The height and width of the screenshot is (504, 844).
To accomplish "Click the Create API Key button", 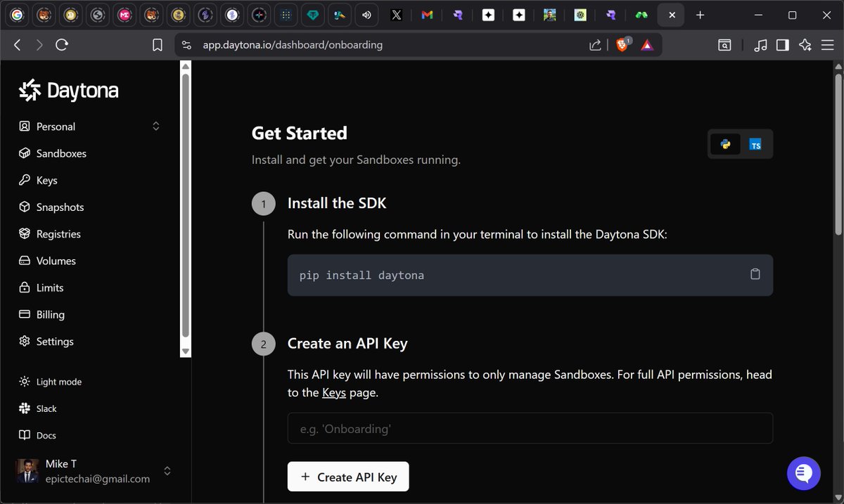I will click(348, 477).
